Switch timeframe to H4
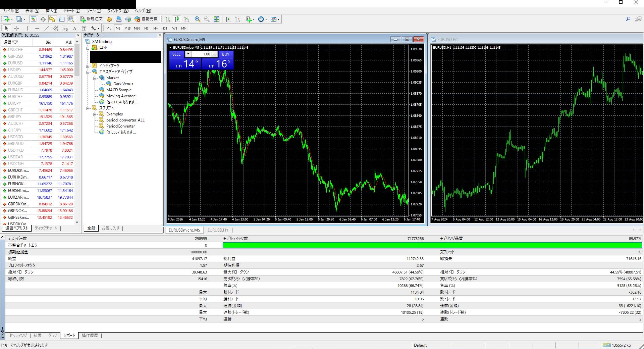 coord(156,28)
